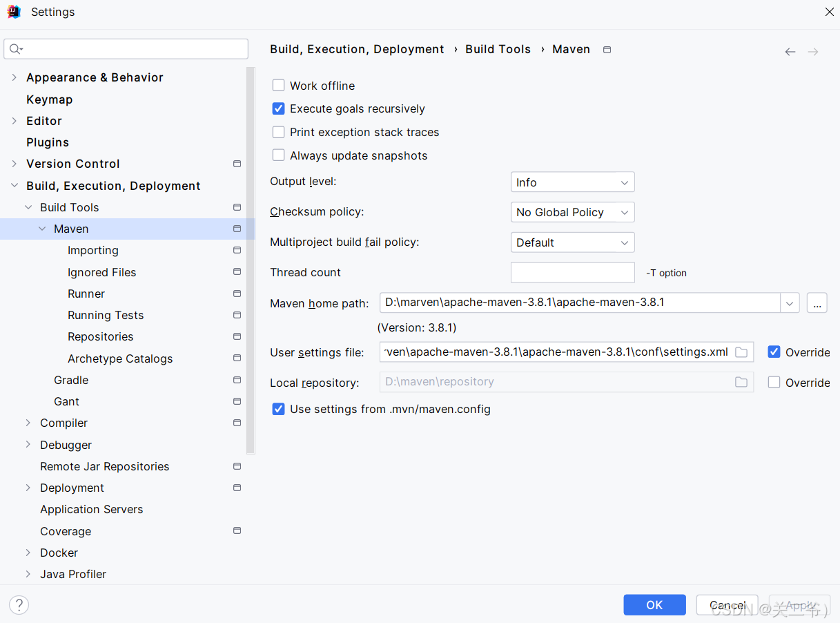
Task: Click the search magnifier icon in settings
Action: coord(15,49)
